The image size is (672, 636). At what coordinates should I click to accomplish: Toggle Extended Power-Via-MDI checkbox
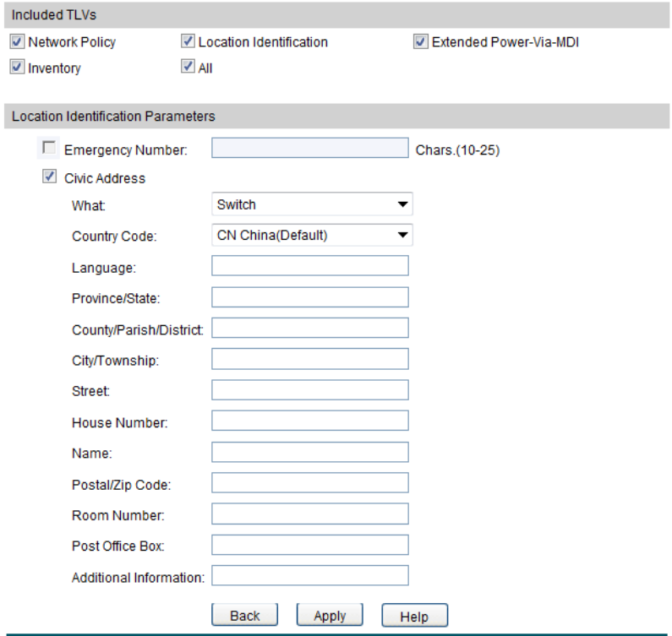pos(421,41)
